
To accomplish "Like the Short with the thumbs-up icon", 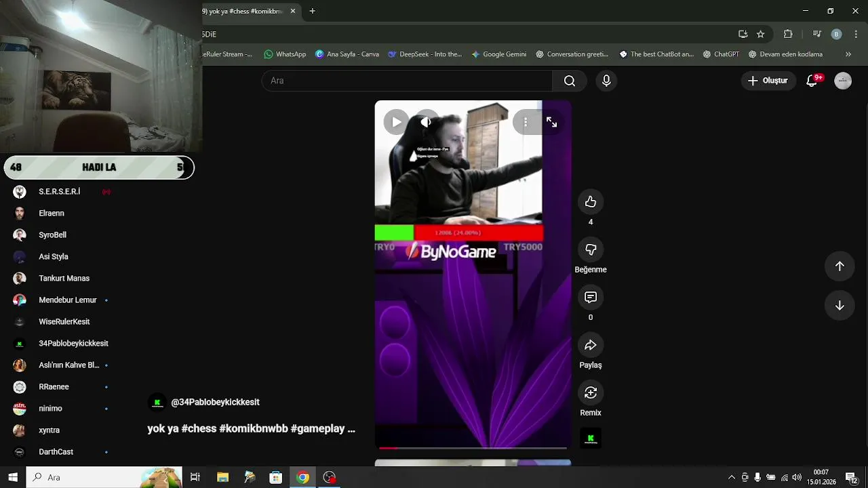I will click(x=590, y=202).
